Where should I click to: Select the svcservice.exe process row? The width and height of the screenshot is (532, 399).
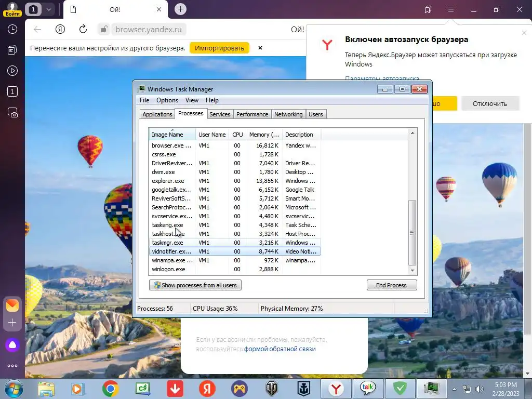coord(235,216)
